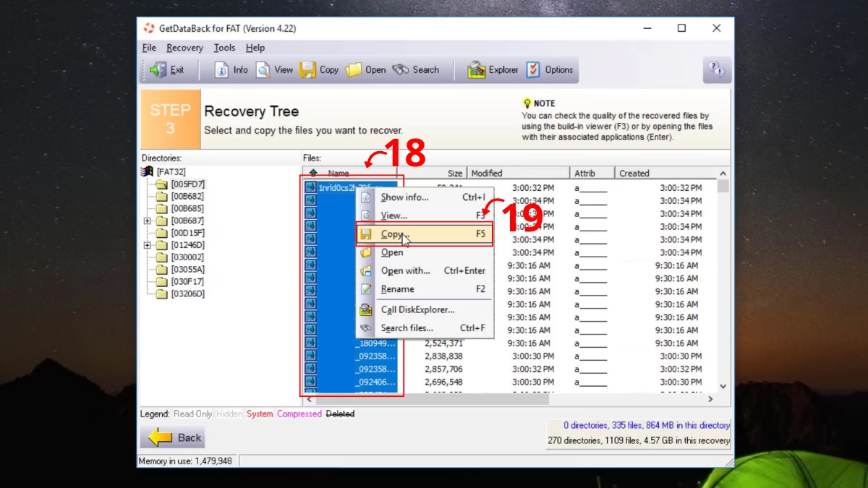Open the Help menu
Viewport: 868px width, 488px height.
[255, 48]
